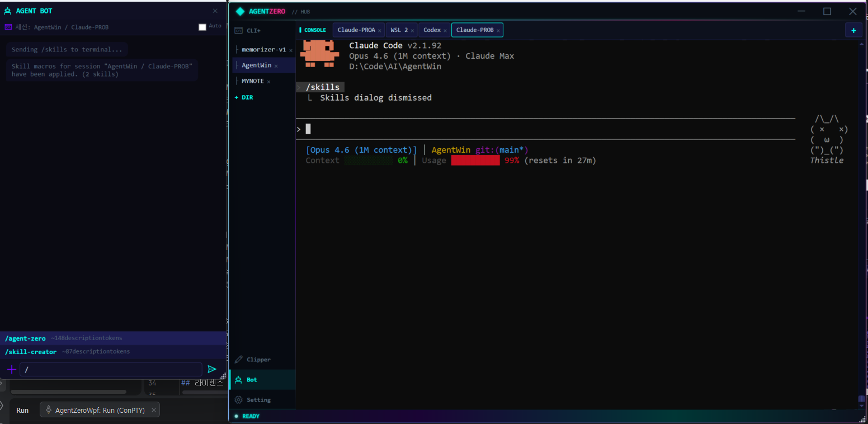Click the CLI+ terminal icon
Viewport: 868px width, 424px height.
239,31
